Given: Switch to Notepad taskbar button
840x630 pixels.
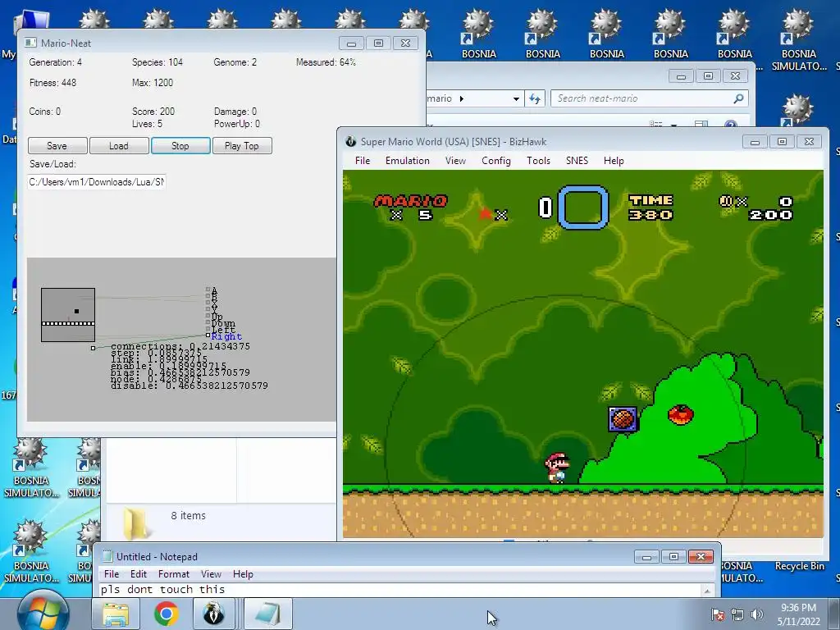Looking at the screenshot, I should 268,614.
